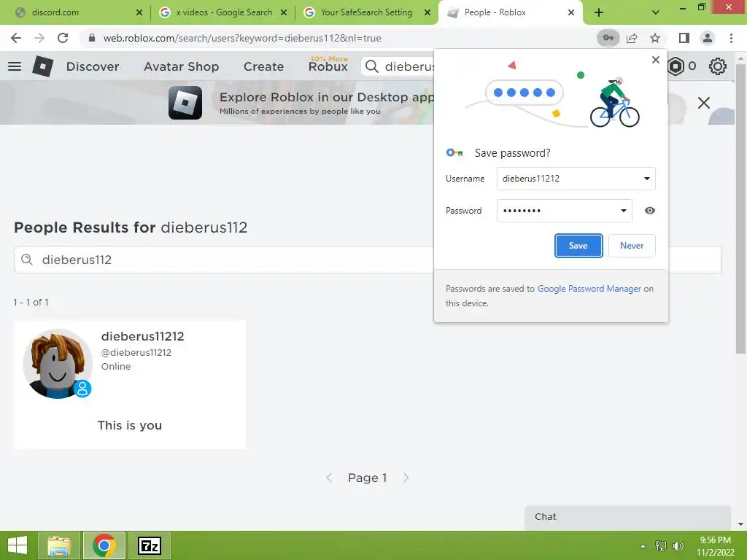Show hidden tray icons arrow
This screenshot has height=560, width=747.
643,546
